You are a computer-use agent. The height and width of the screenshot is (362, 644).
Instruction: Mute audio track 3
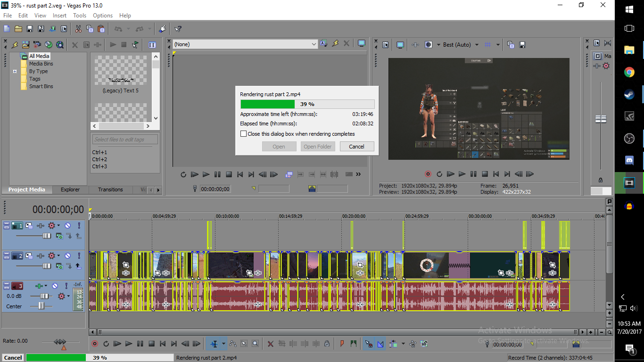point(55,286)
